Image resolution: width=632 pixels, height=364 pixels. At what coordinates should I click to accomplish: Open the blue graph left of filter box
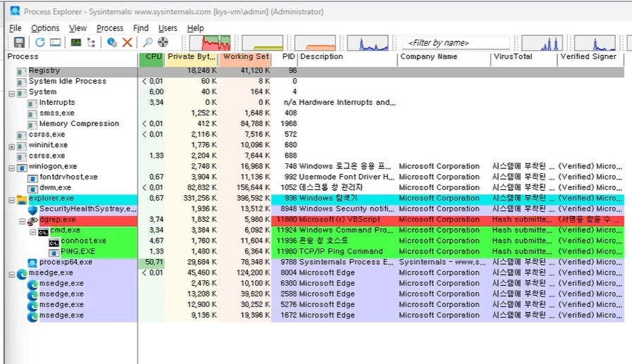click(368, 43)
